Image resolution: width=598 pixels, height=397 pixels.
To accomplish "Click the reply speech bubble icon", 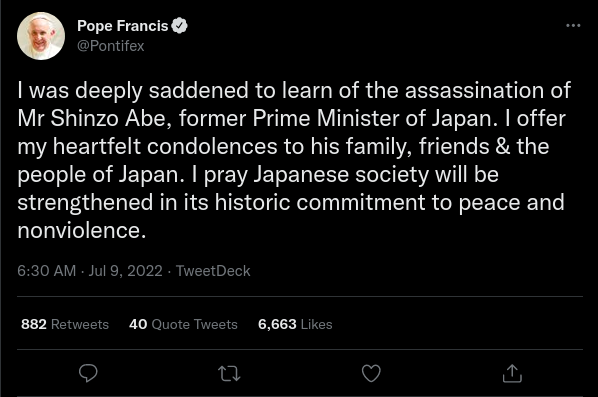I will [x=88, y=373].
